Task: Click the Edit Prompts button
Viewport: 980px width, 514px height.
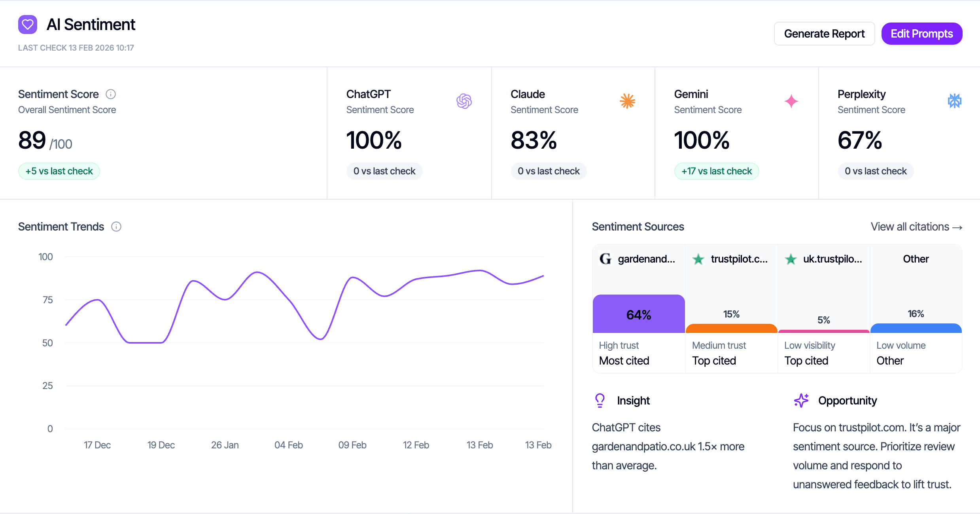Action: (x=922, y=34)
